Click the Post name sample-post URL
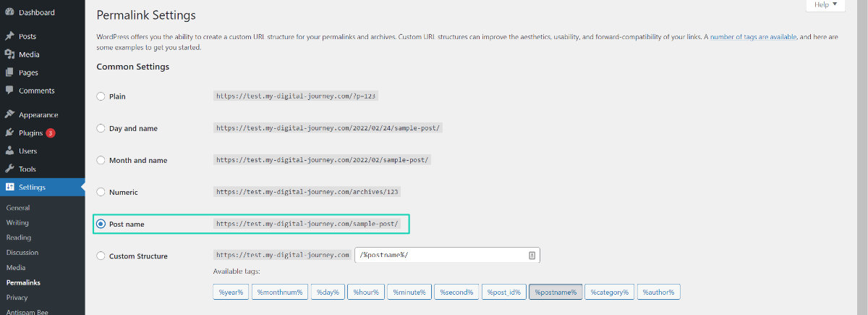This screenshot has width=868, height=315. pyautogui.click(x=307, y=224)
